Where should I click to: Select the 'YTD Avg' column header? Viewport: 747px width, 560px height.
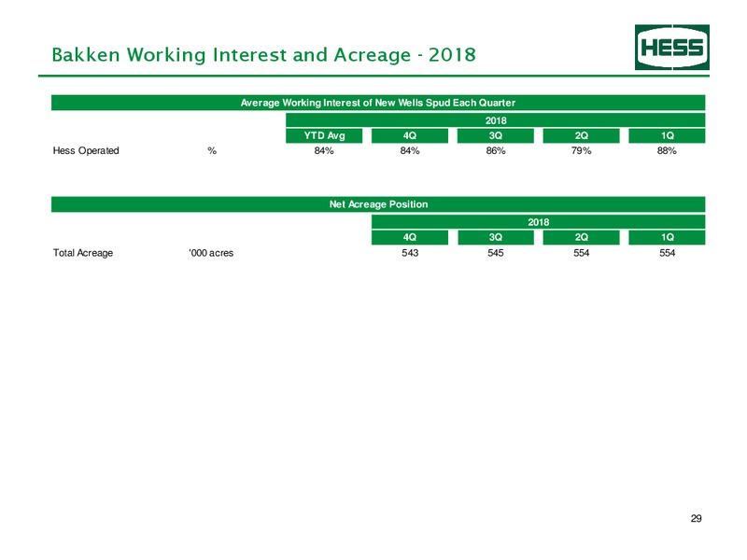(x=324, y=135)
